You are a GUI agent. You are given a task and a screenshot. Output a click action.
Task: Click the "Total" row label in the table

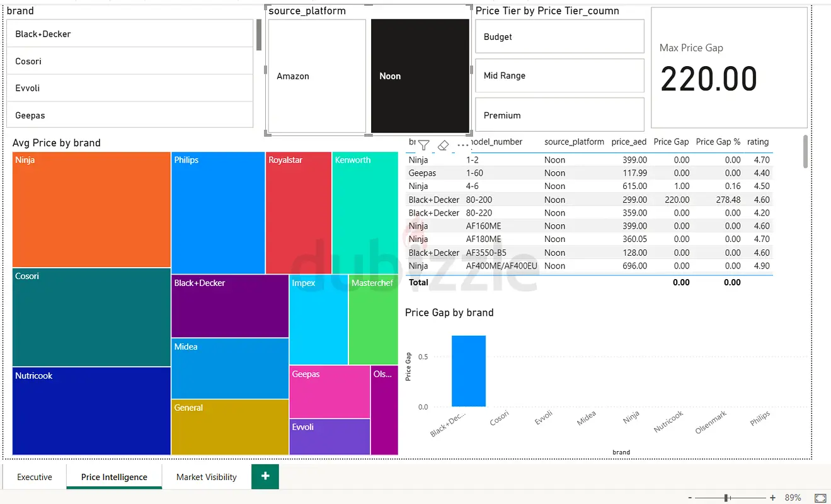pyautogui.click(x=419, y=282)
